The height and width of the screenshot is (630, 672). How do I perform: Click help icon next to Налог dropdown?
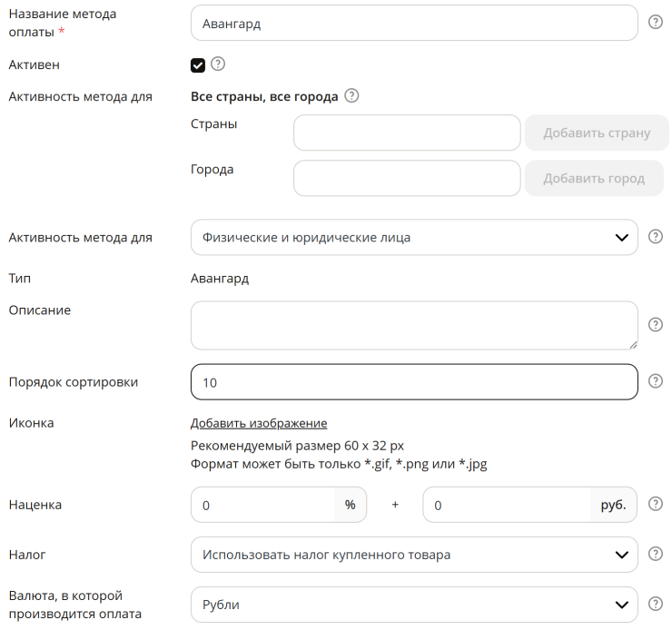click(x=656, y=554)
